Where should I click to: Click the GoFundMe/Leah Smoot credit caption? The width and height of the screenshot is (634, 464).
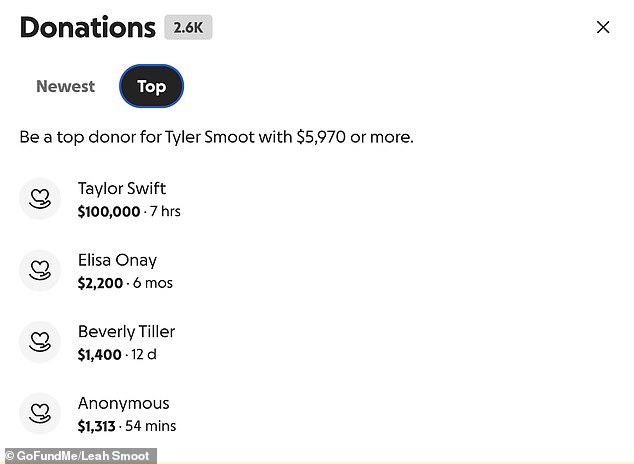click(77, 456)
